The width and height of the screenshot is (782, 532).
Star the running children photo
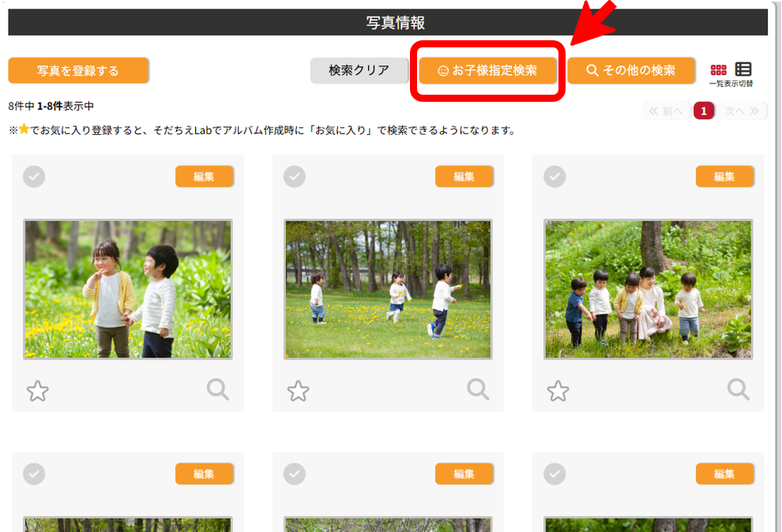point(298,391)
